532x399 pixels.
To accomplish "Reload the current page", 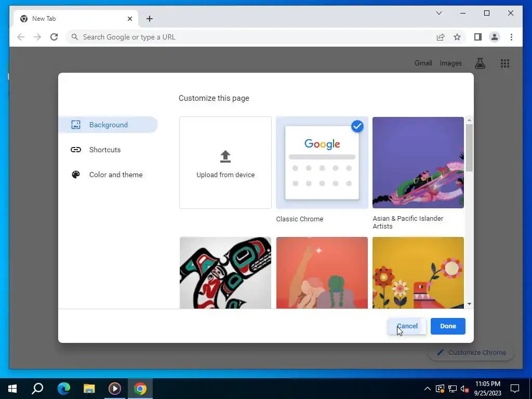I will (x=54, y=37).
